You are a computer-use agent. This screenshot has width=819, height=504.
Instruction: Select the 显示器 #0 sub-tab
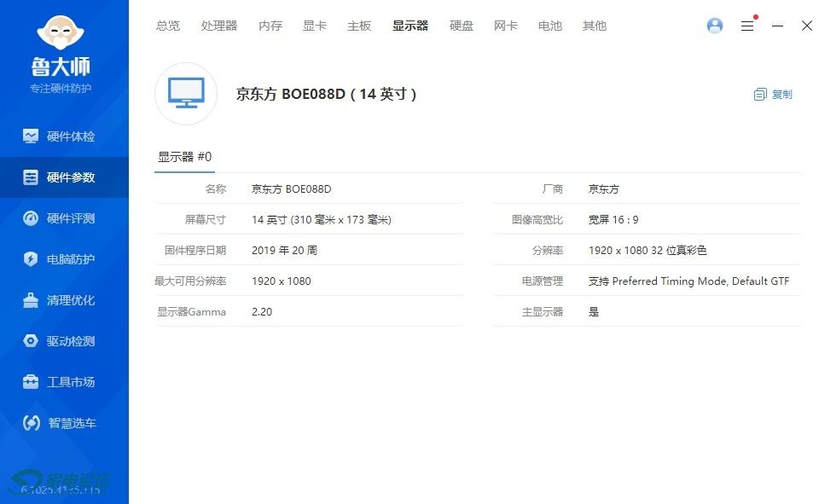[184, 157]
